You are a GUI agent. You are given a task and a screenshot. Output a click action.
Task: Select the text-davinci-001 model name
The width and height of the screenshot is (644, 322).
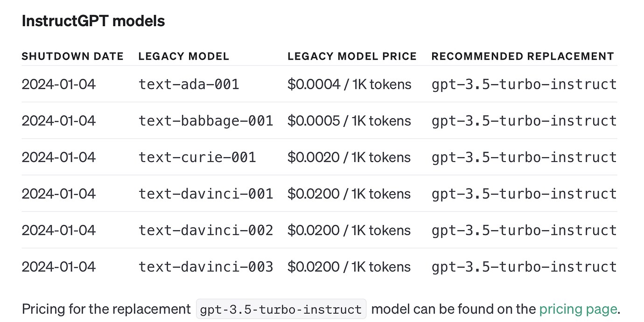[x=206, y=194]
